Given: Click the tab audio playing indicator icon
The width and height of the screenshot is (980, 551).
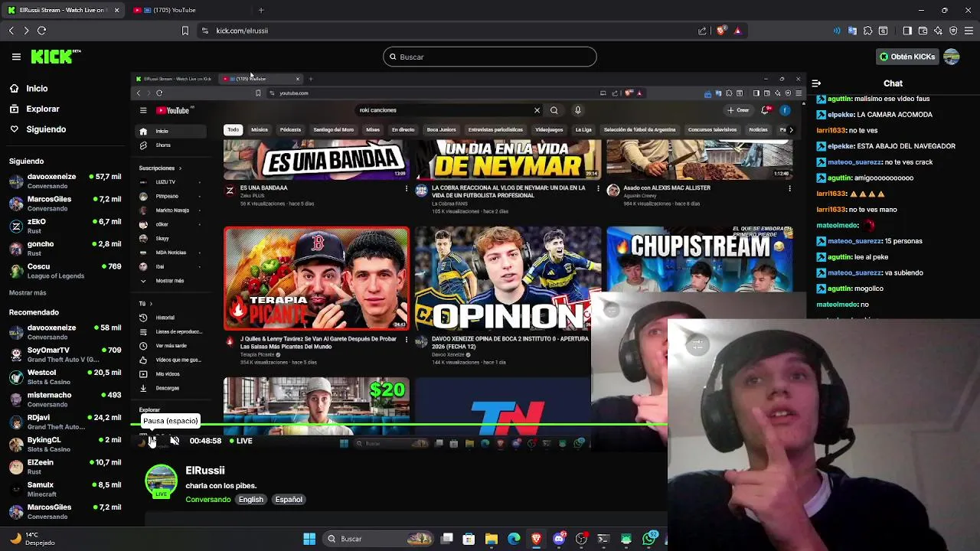Looking at the screenshot, I should coord(837,31).
